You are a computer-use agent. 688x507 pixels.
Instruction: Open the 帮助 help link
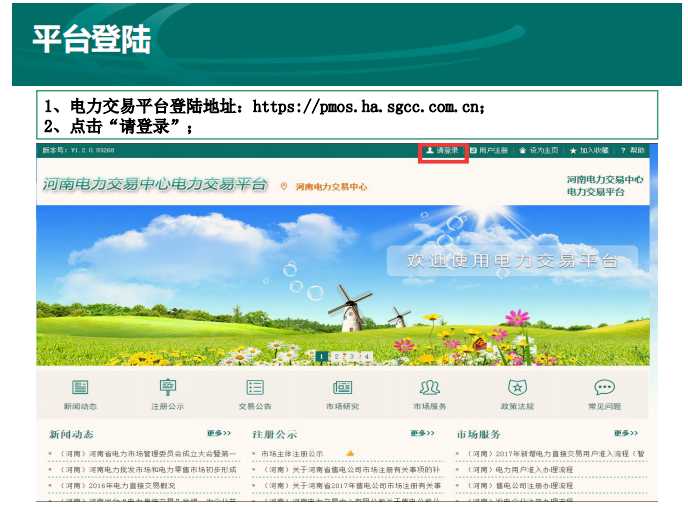(x=633, y=151)
